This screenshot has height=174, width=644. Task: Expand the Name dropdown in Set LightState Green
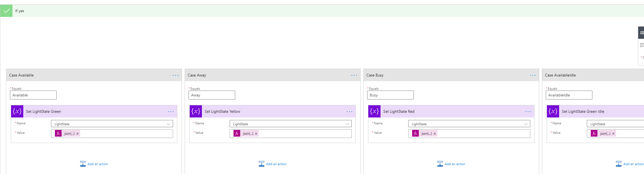168,124
